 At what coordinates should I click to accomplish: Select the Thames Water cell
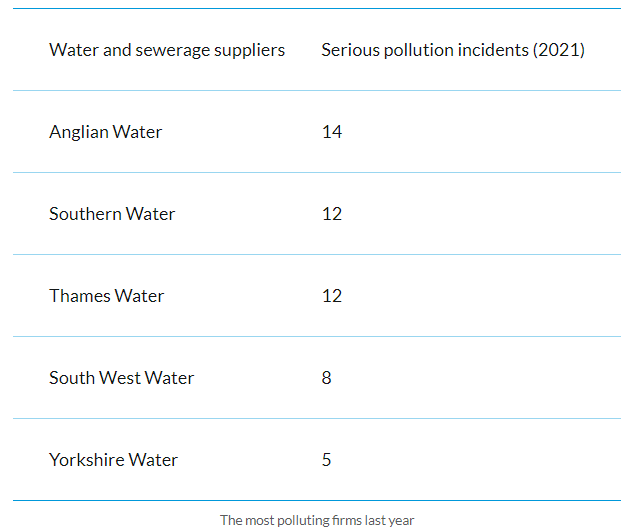(107, 296)
